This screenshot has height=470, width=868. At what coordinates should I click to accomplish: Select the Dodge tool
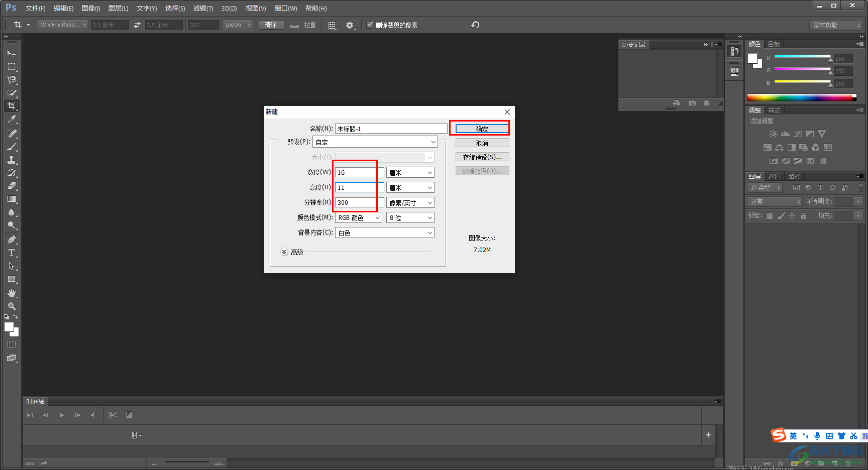pos(12,225)
